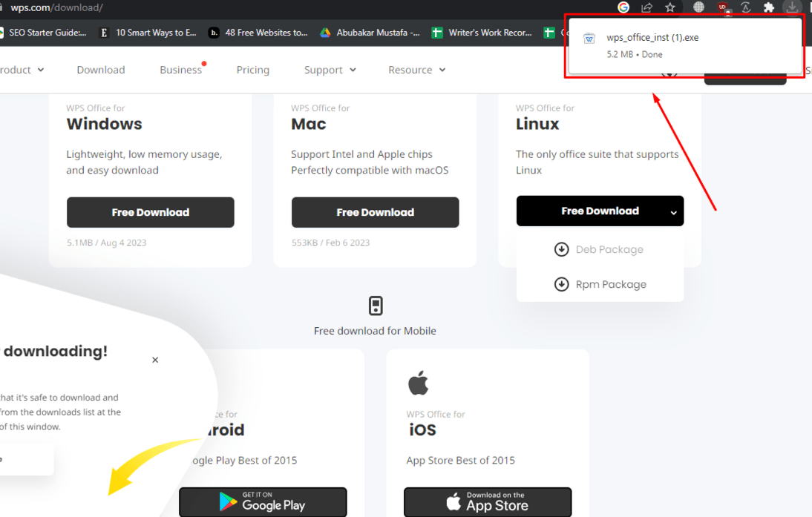The width and height of the screenshot is (812, 517).
Task: Click Free Download for Windows
Action: (150, 212)
